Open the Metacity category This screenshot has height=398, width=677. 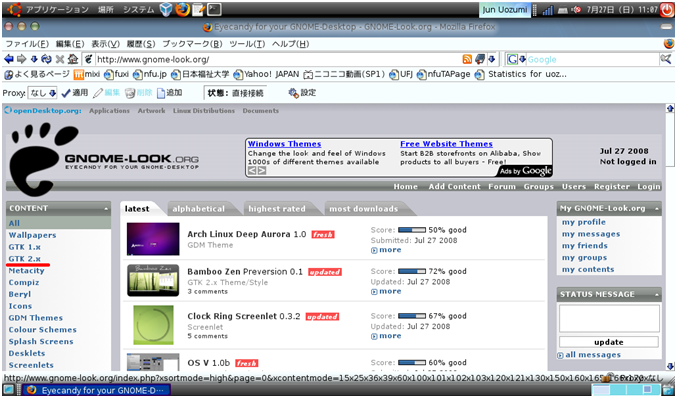(x=26, y=271)
